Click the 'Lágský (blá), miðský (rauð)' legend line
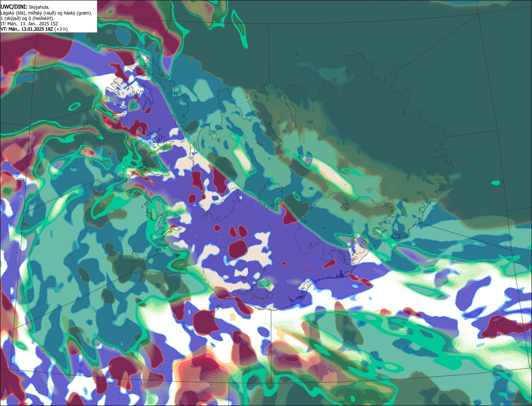 [x=46, y=13]
